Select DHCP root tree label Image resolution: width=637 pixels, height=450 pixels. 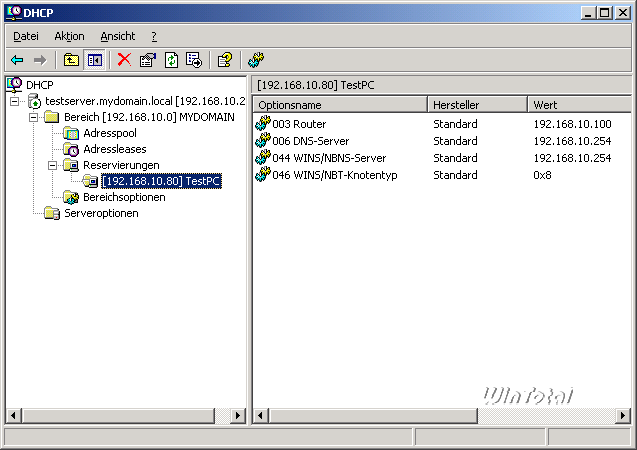pyautogui.click(x=39, y=85)
